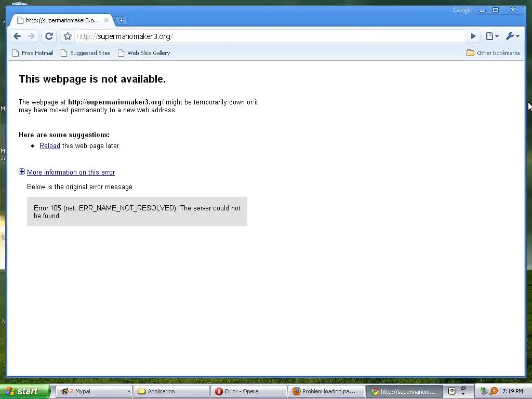Open the page control menu
532x399 pixels.
492,36
